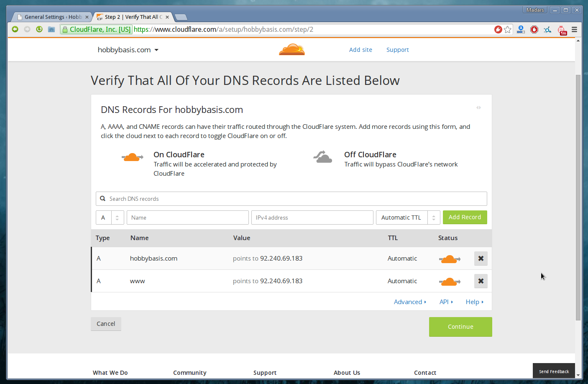The width and height of the screenshot is (588, 384).
Task: Click the Send Feedback button
Action: pos(554,371)
